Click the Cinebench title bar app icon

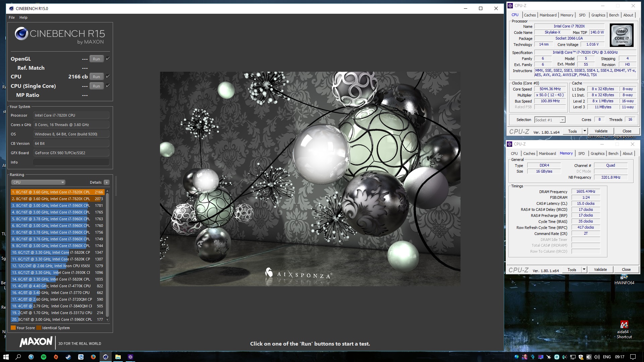[11, 8]
